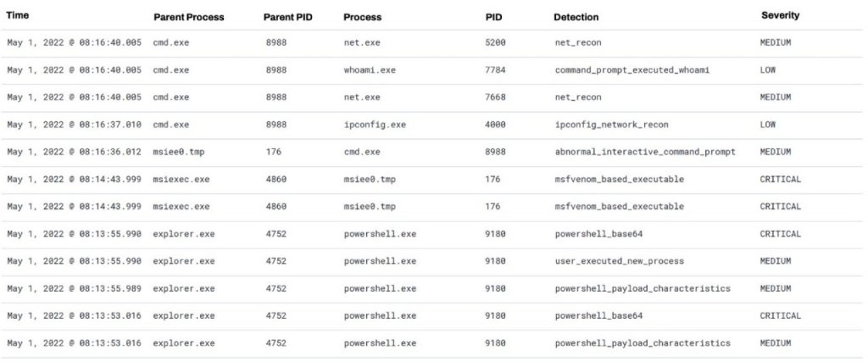Click the PID 7668 cell
Screen dimensions: 868x362
(495, 97)
